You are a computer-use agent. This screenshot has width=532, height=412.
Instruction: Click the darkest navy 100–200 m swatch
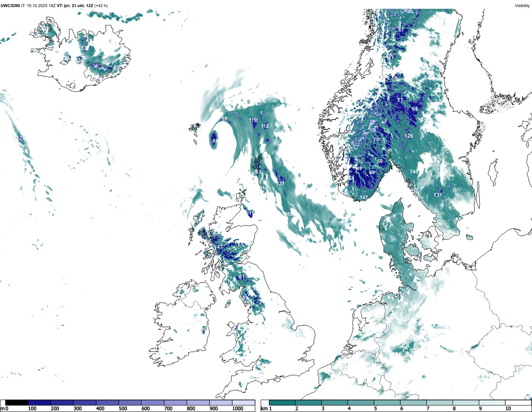tap(39, 402)
